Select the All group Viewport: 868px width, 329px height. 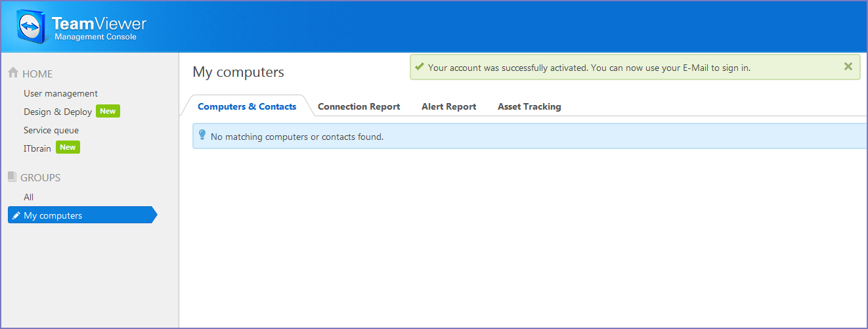tap(28, 197)
